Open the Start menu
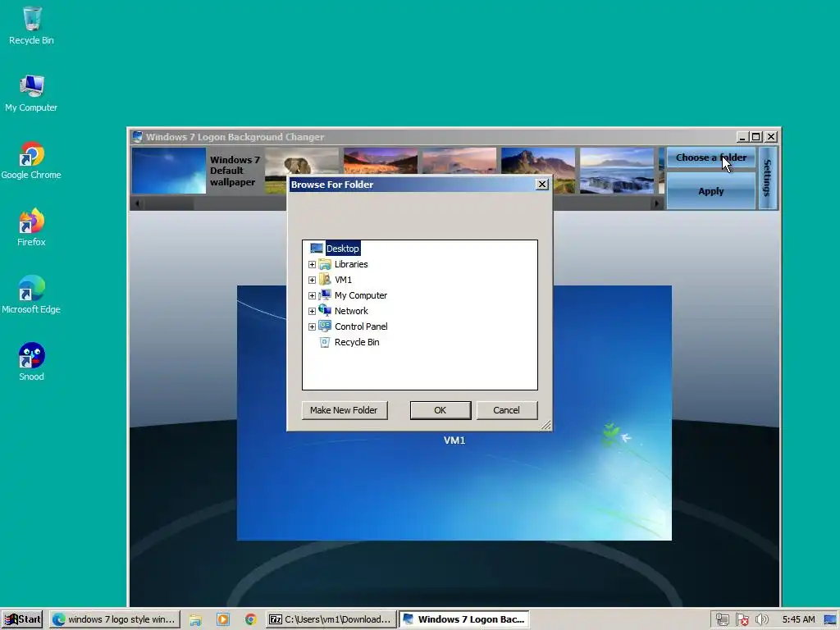The height and width of the screenshot is (630, 840). coord(22,619)
